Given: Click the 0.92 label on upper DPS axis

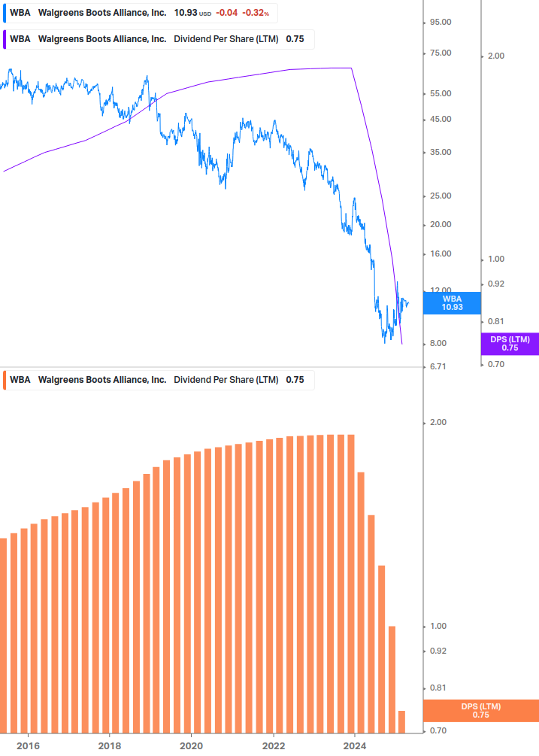Looking at the screenshot, I should (x=496, y=284).
